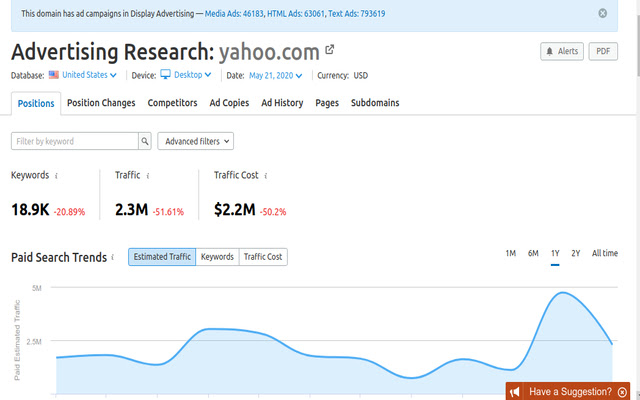Open Media Ads: 46183 link
Screen dimensions: 640x400
point(235,14)
